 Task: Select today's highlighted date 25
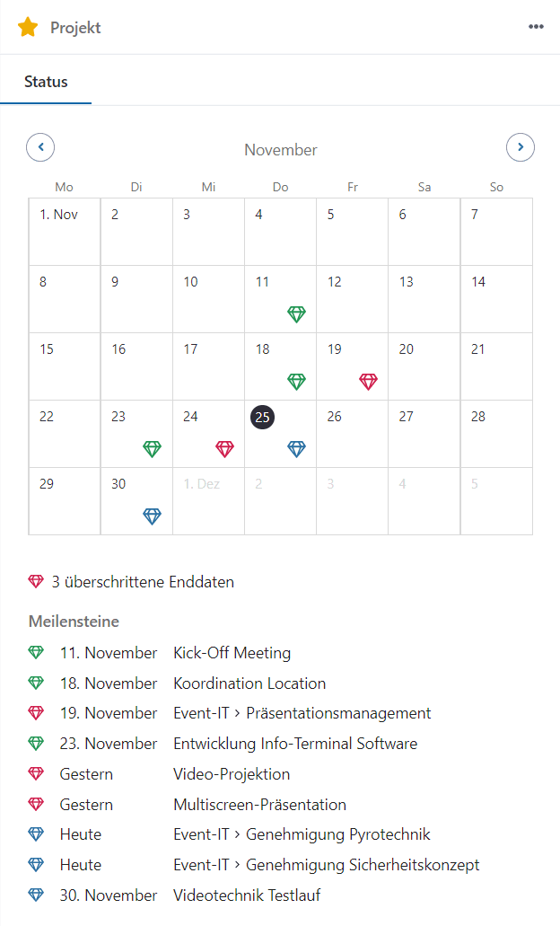pos(263,417)
